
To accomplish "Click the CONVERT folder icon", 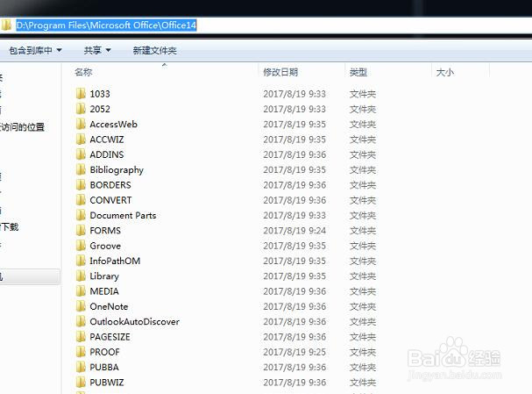I will click(81, 200).
